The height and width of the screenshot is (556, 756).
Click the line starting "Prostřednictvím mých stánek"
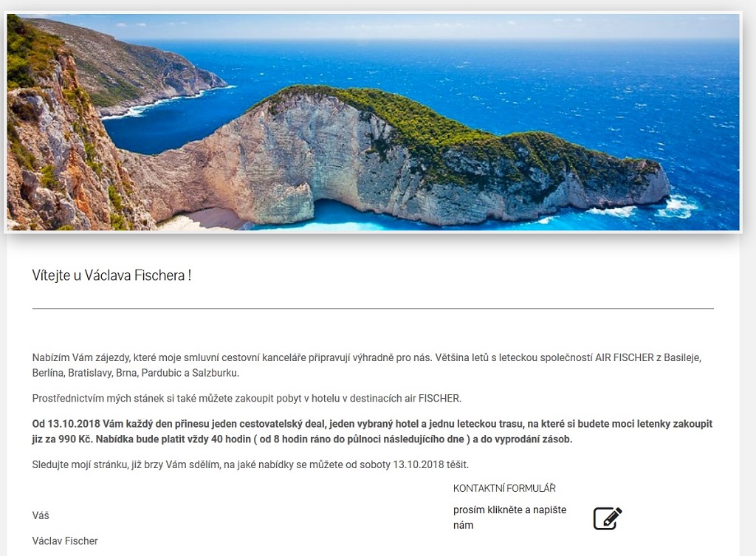click(247, 398)
